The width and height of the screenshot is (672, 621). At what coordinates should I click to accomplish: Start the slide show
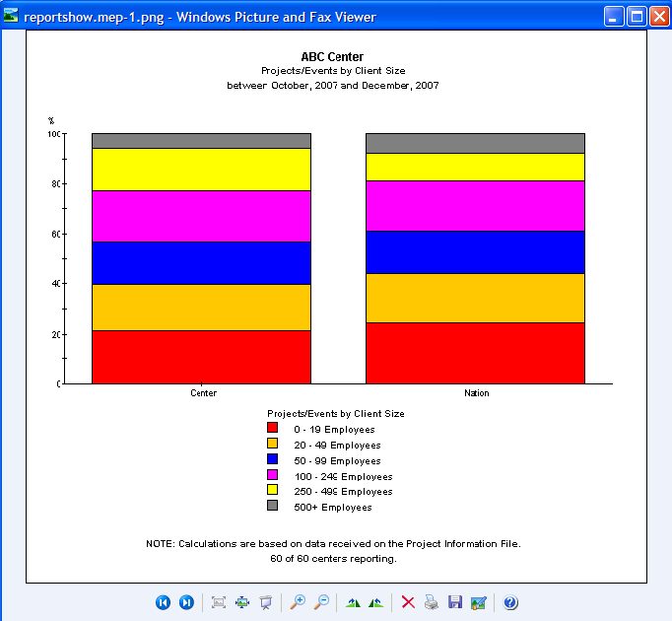266,602
